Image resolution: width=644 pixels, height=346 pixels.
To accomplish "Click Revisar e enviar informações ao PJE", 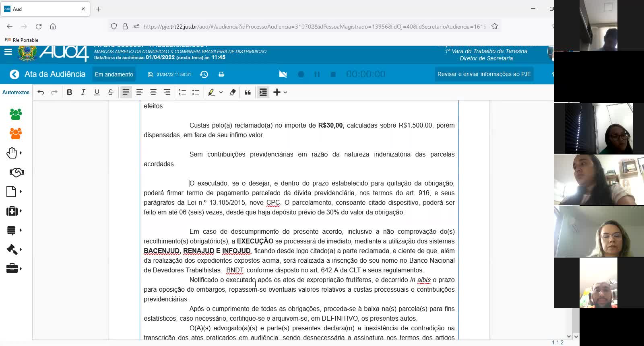I will 484,74.
